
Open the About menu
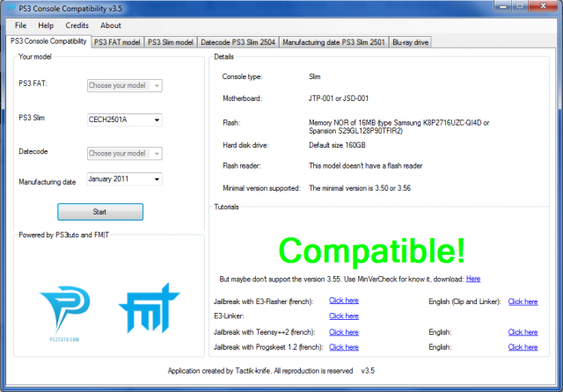(x=110, y=25)
